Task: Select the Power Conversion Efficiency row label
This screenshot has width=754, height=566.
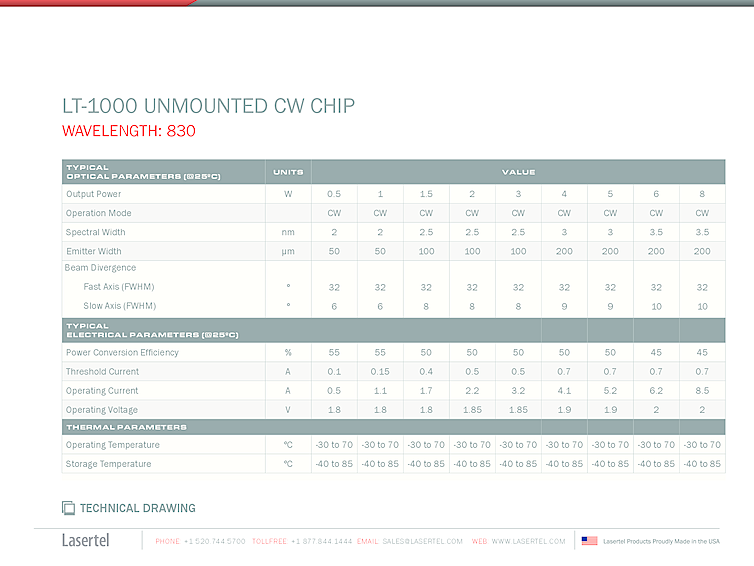Action: (x=122, y=353)
